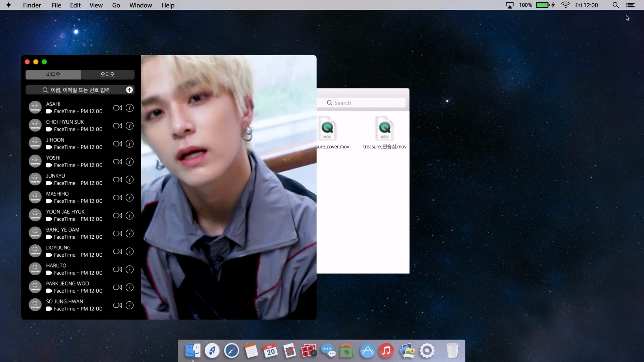The image size is (644, 362).
Task: Open info for BANG YE DAM
Action: pos(129,234)
